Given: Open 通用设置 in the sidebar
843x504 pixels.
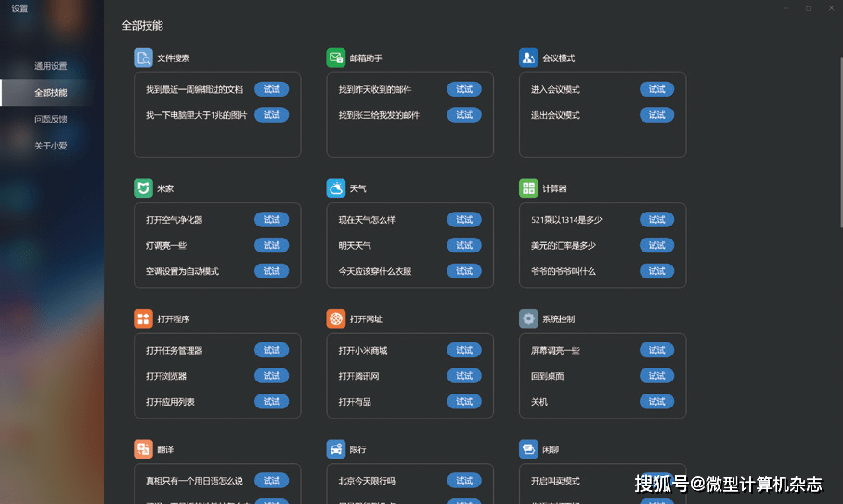Looking at the screenshot, I should click(51, 66).
